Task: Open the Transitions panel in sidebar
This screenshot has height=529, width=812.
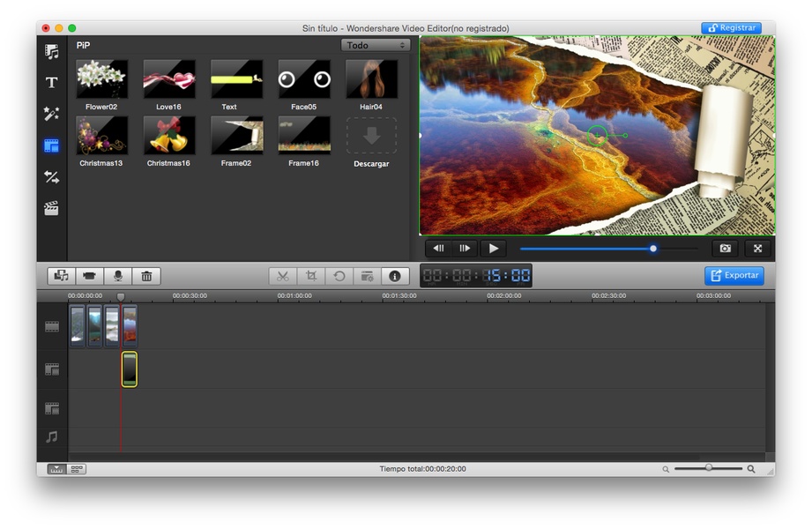Action: pyautogui.click(x=52, y=177)
